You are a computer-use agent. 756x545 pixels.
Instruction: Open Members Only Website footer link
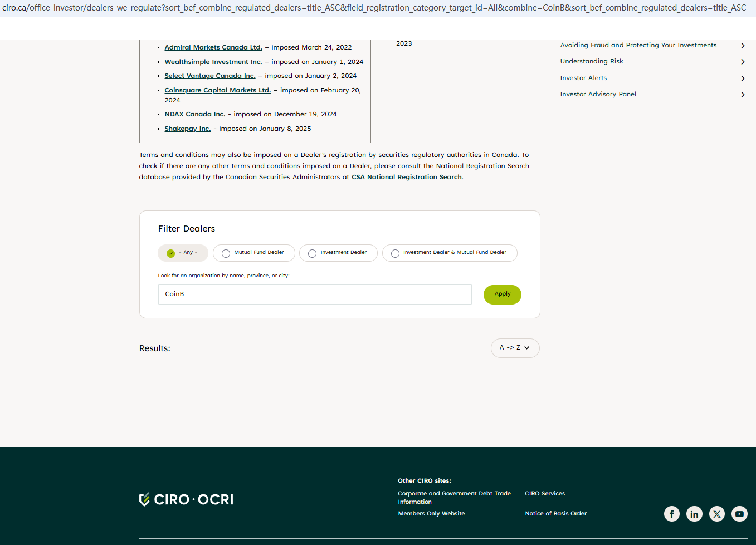pos(431,514)
